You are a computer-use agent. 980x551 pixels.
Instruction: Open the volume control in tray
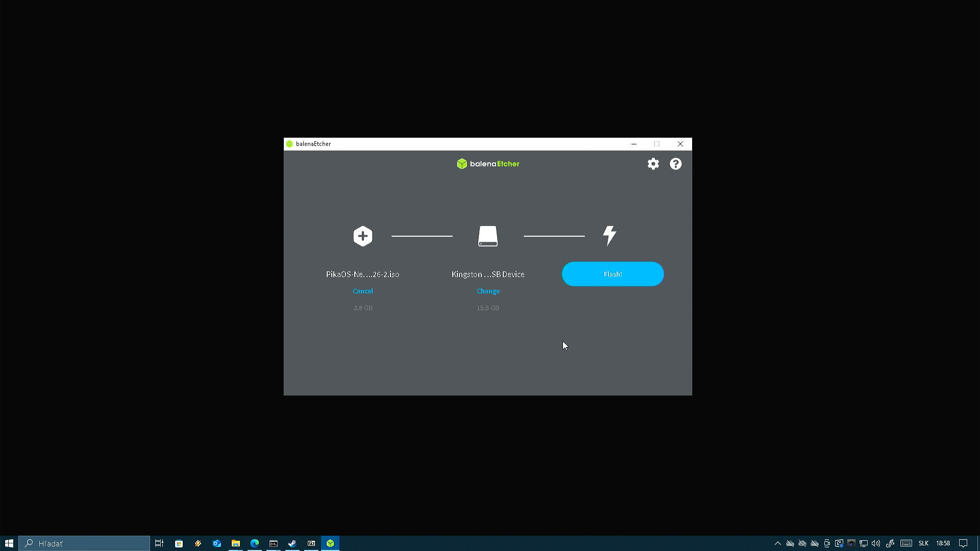(876, 543)
